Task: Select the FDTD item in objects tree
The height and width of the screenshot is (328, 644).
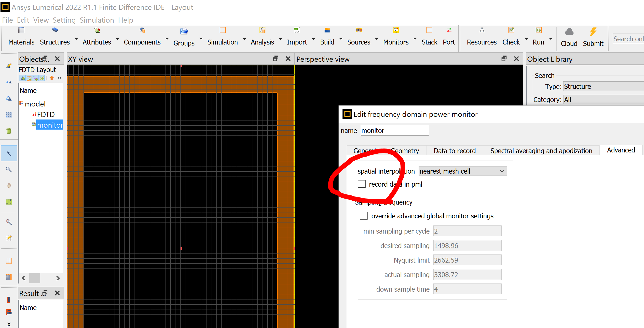Action: pyautogui.click(x=46, y=114)
